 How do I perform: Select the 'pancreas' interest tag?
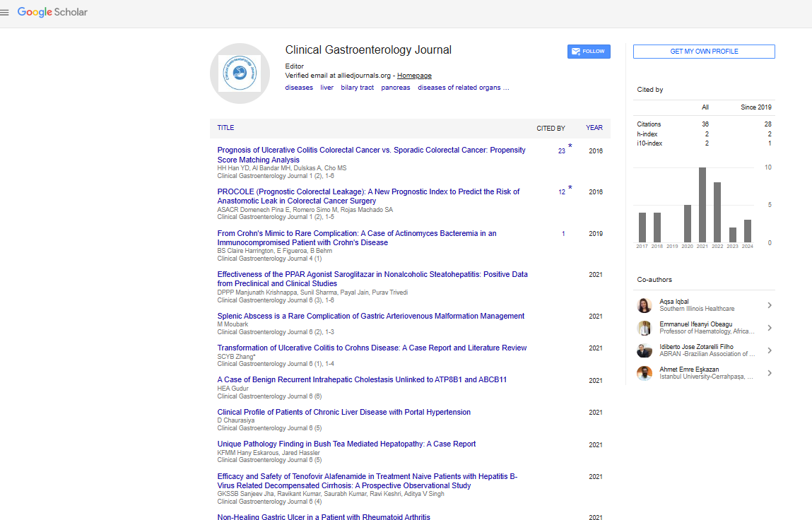click(395, 88)
